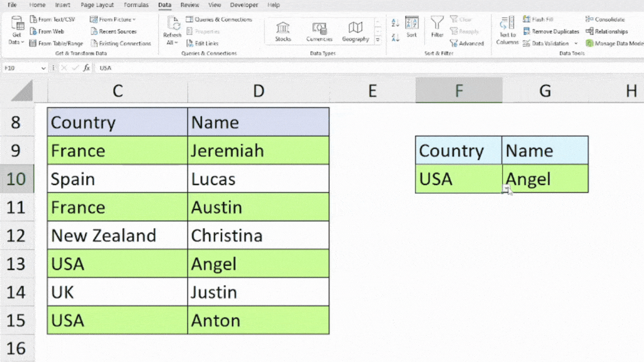Open Queries & Connections
644x362 pixels.
click(219, 18)
